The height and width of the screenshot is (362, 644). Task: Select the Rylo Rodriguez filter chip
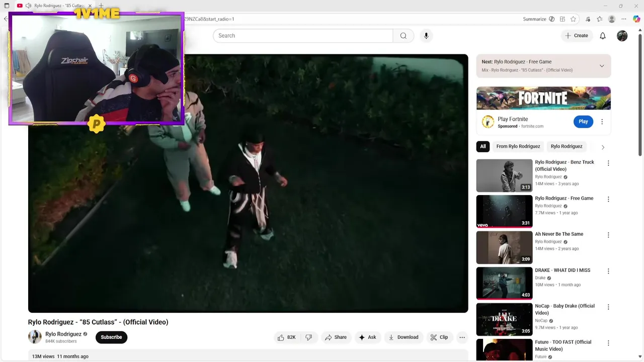pos(567,146)
